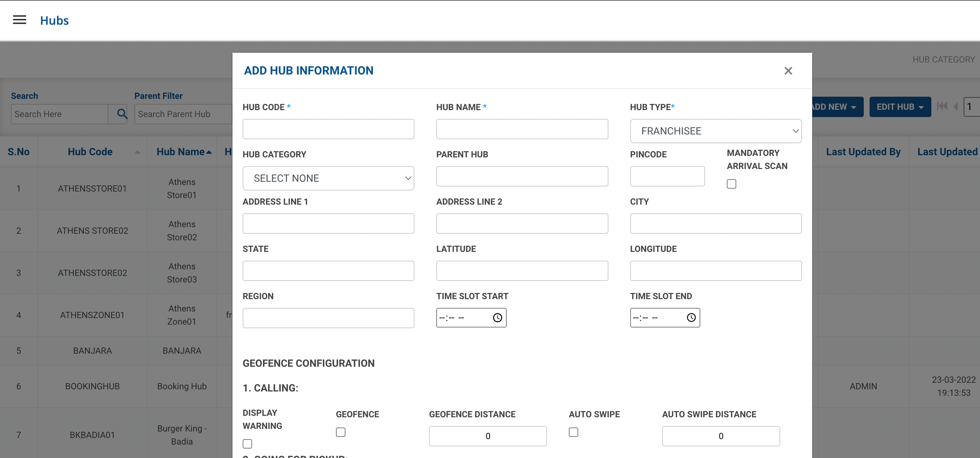The image size is (980, 458).
Task: Click the Hub Code input field
Action: [328, 129]
